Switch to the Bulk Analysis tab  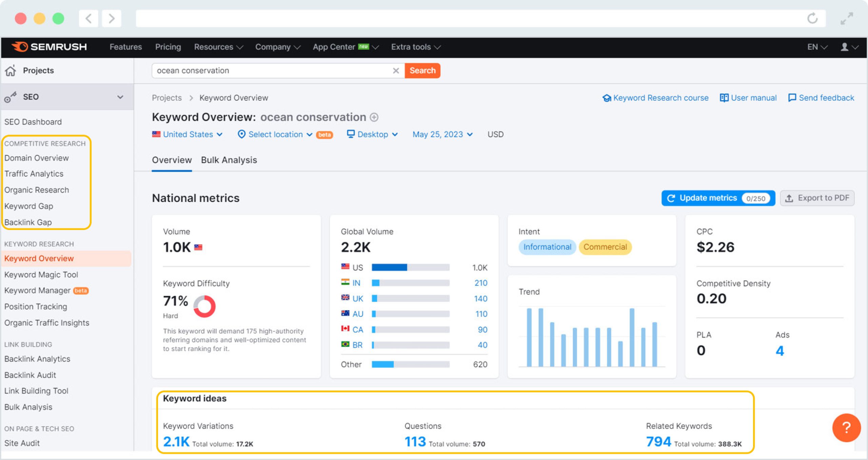click(x=229, y=160)
